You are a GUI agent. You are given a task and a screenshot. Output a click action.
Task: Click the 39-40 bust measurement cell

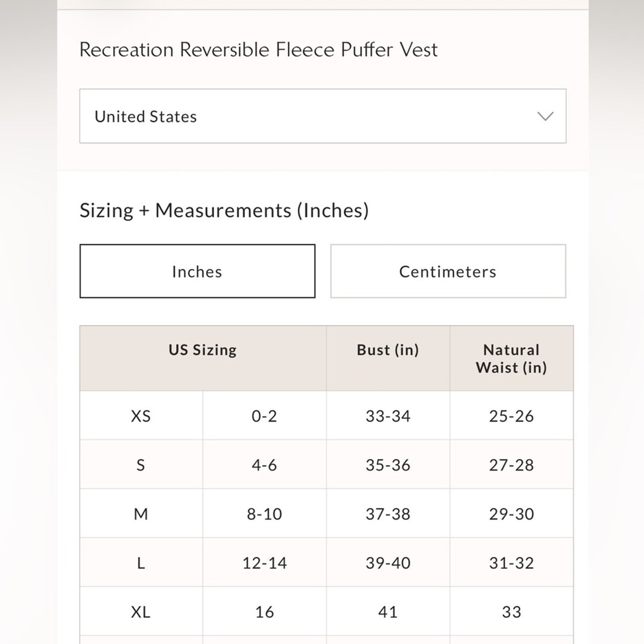pyautogui.click(x=388, y=563)
